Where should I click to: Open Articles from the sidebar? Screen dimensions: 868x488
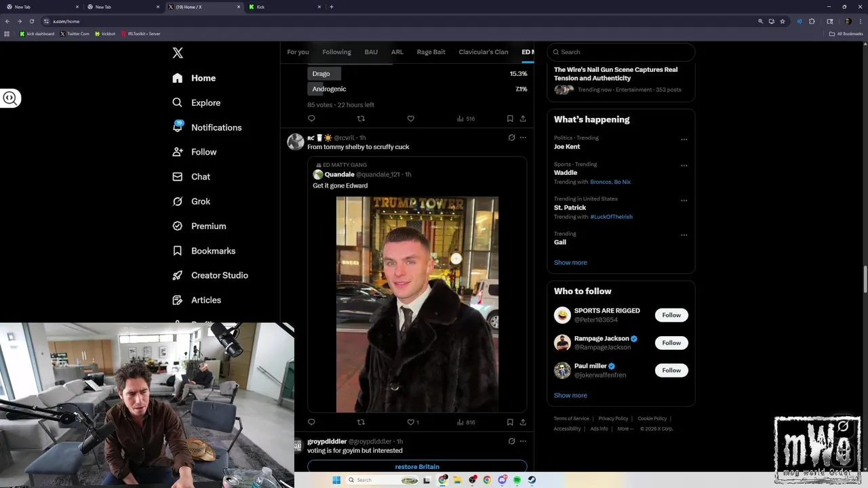pos(196,300)
